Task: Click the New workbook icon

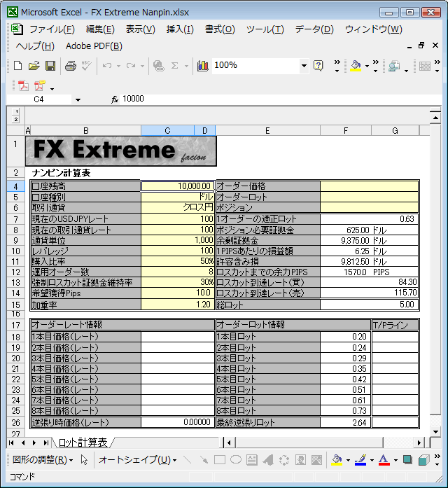Action: [18, 66]
